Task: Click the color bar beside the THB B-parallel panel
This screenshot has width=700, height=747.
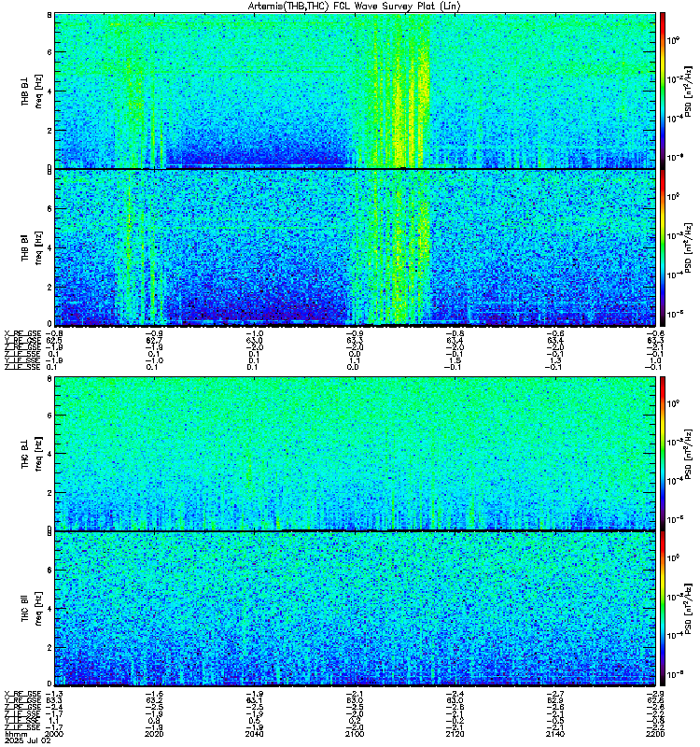Action: [x=663, y=247]
